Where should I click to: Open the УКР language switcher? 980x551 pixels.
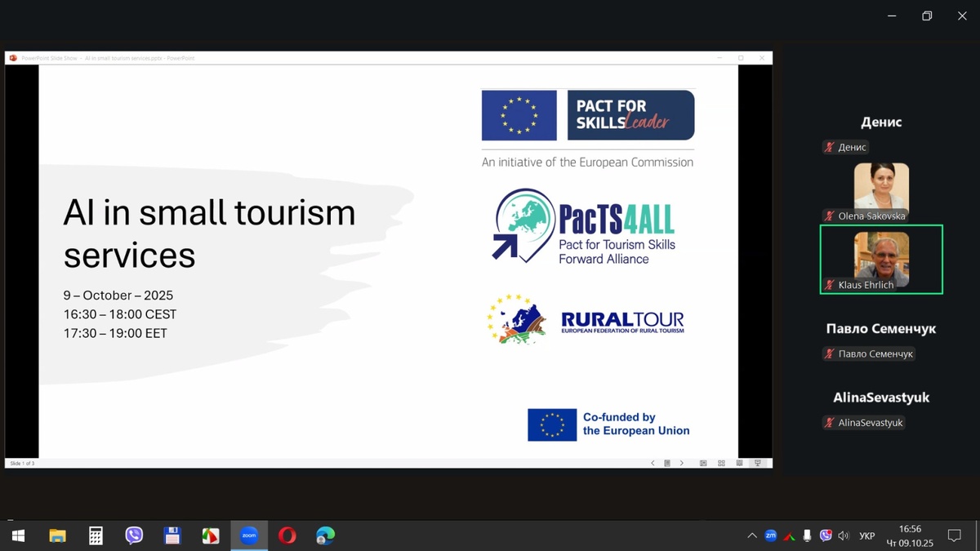click(x=867, y=536)
